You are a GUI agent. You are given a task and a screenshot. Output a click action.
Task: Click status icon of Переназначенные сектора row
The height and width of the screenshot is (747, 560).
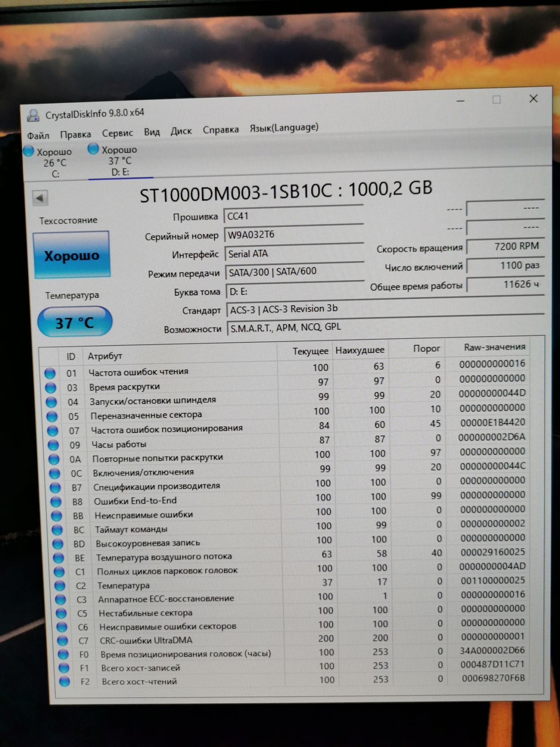click(52, 417)
